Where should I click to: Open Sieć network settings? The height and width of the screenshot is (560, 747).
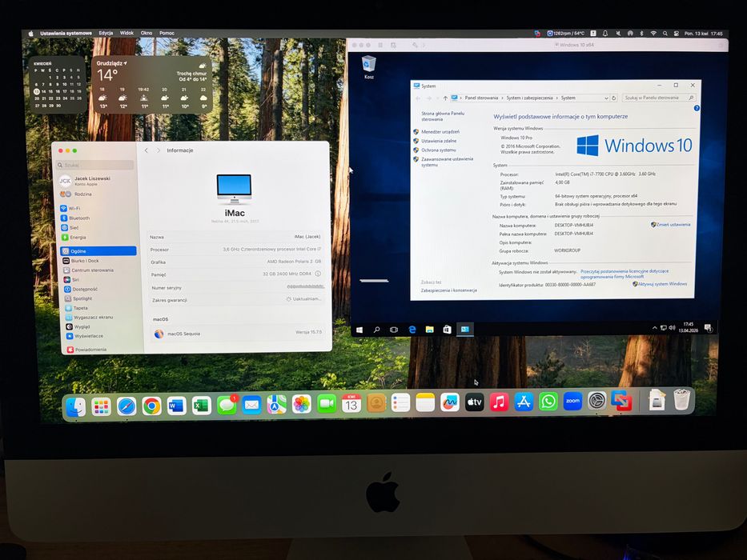pyautogui.click(x=70, y=228)
